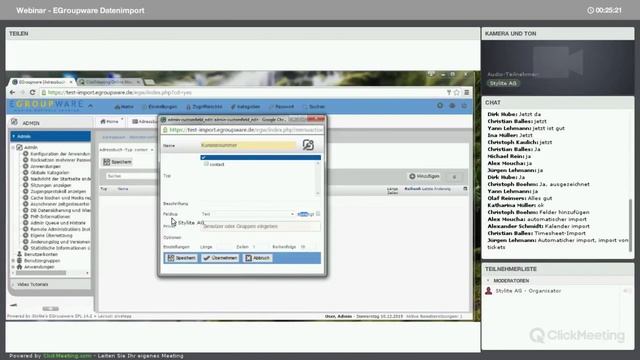Click the sidebar horizontal scrollbar
The width and height of the screenshot is (640, 360).
tap(41, 273)
